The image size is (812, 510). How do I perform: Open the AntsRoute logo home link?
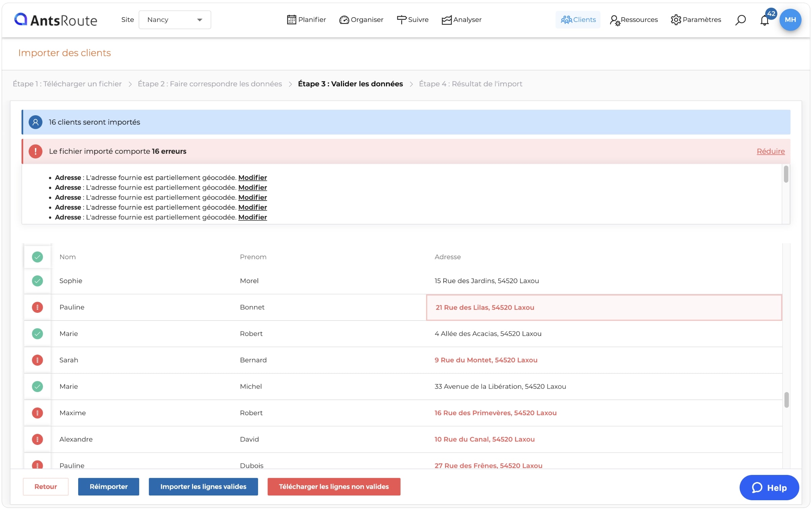click(56, 20)
